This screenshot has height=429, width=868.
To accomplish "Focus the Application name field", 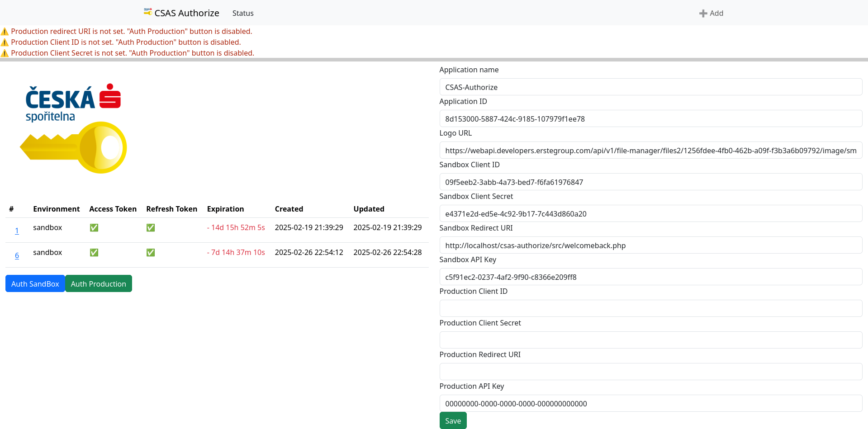I will click(650, 87).
